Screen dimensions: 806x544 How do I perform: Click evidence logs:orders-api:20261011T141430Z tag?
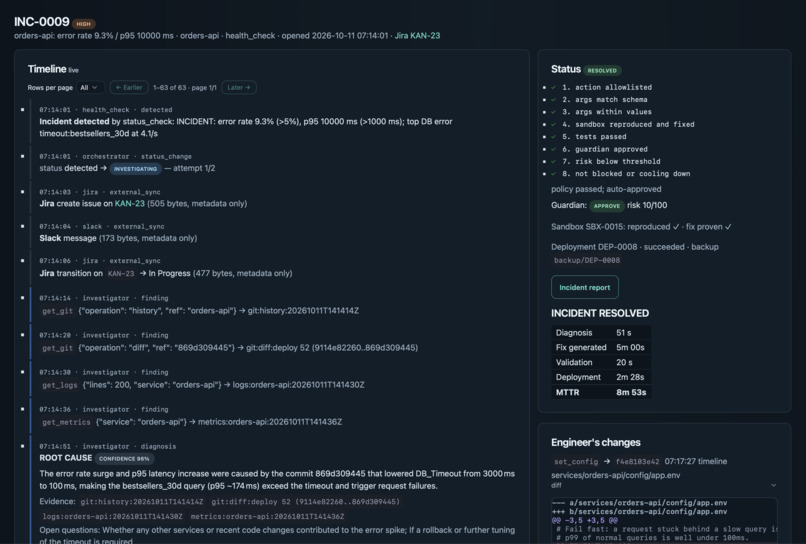point(112,516)
